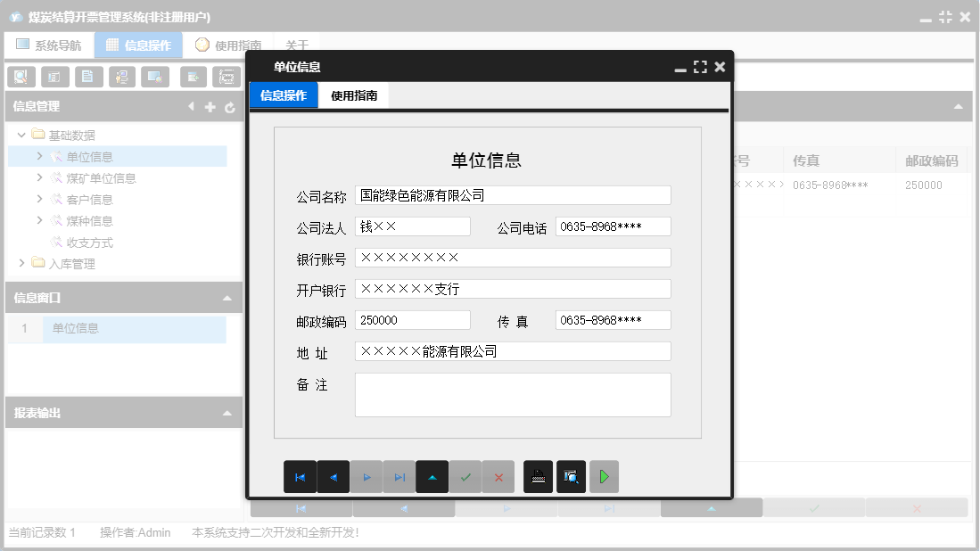Run the report with the green play icon

click(x=604, y=476)
